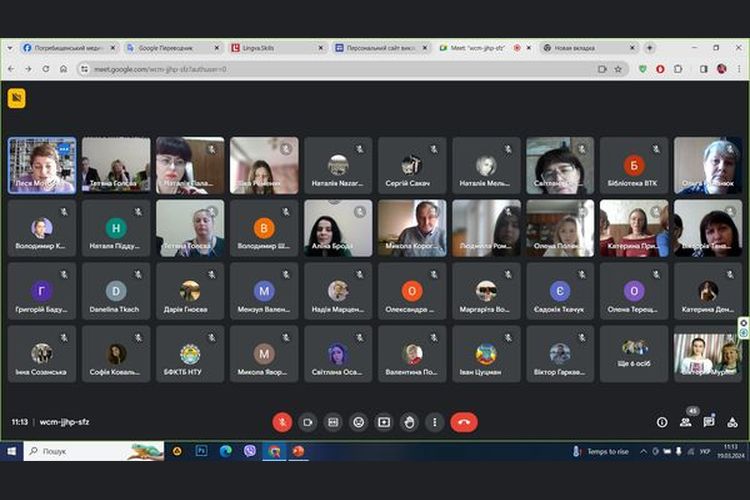Open the three-dot more options menu
This screenshot has height=500, width=750.
point(434,422)
